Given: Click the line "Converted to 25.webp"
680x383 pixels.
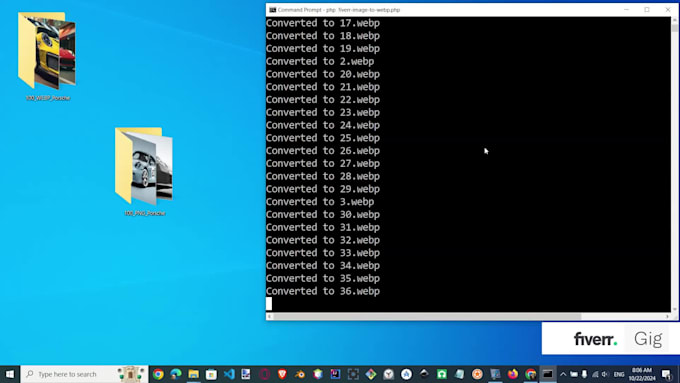Looking at the screenshot, I should (323, 138).
